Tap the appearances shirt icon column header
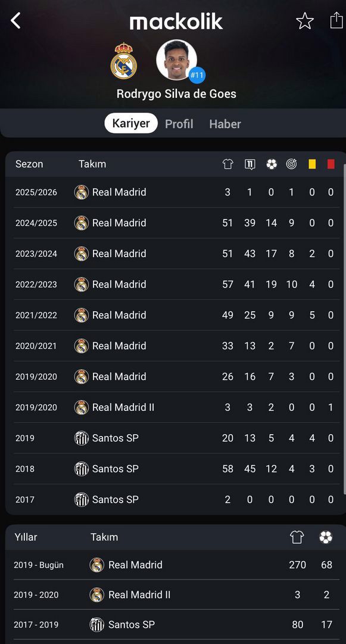 click(228, 164)
